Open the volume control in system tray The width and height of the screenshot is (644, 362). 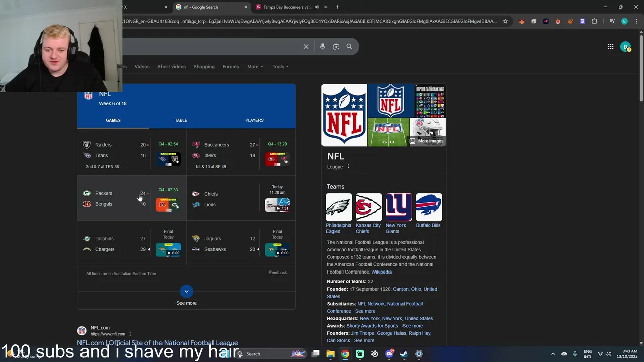(x=608, y=354)
